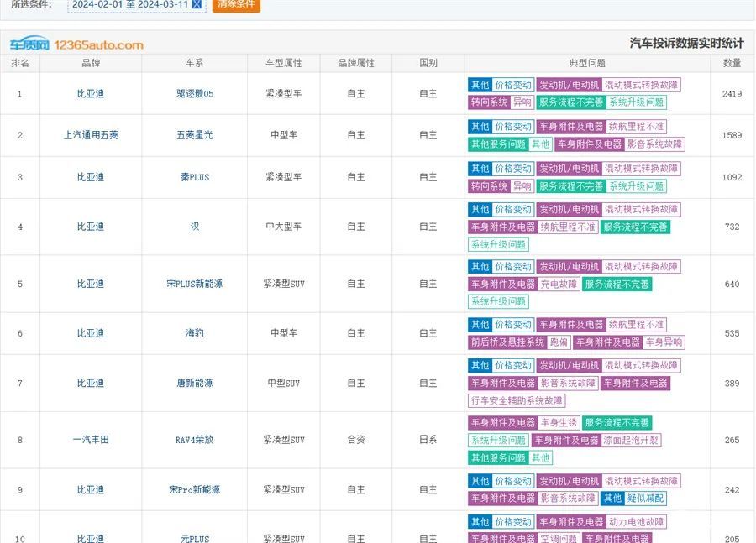Click the 中大型车 cell
The image size is (756, 543).
point(284,227)
